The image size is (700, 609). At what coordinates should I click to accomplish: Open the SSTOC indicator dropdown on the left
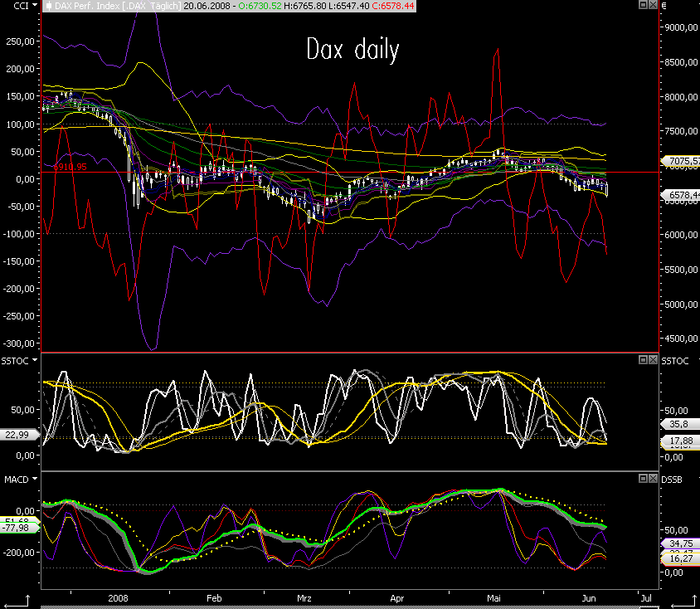[x=35, y=360]
